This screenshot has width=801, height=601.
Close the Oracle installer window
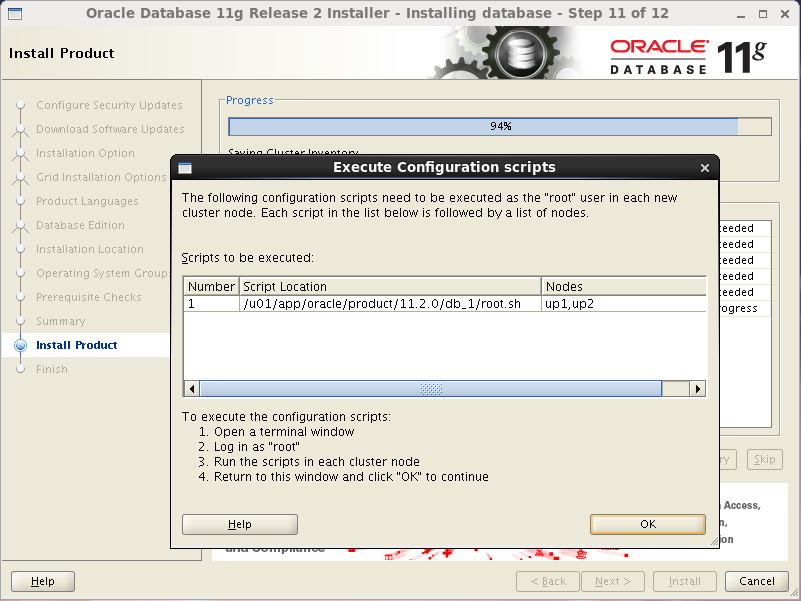tap(785, 14)
